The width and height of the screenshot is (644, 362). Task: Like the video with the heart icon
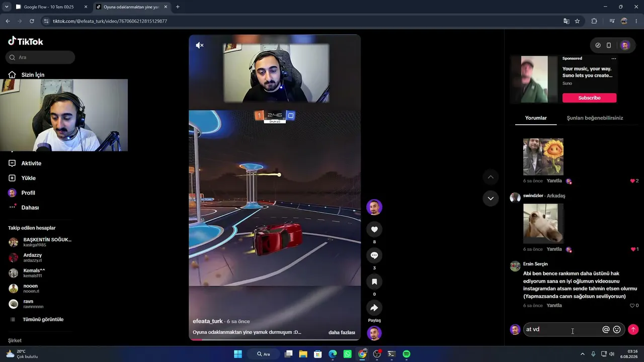[x=374, y=230]
